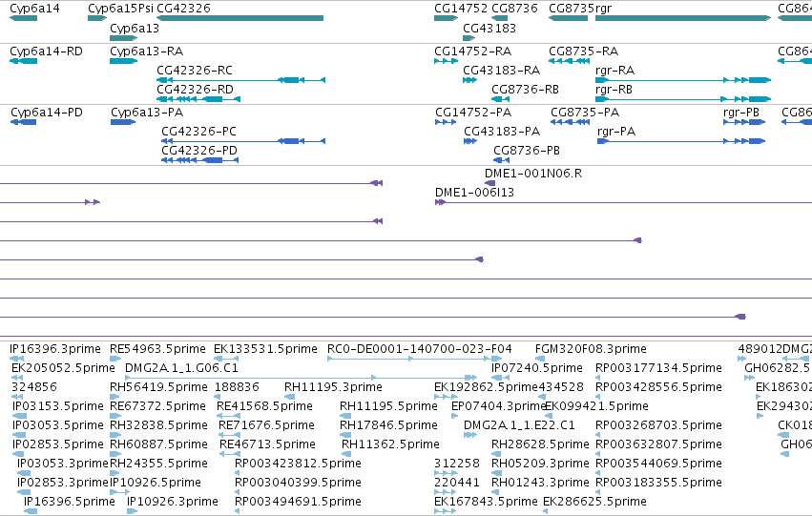
Task: Select the CG14752 gene label
Action: click(x=461, y=9)
